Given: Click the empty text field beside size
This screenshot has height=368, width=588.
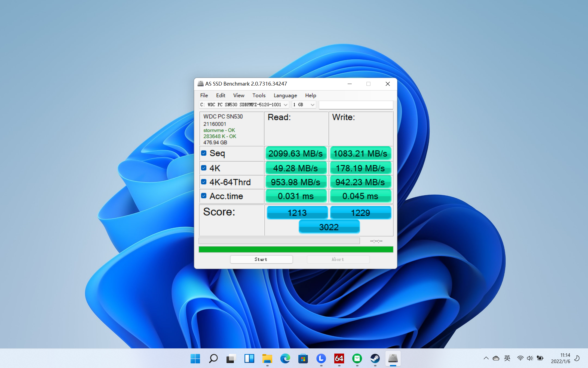Looking at the screenshot, I should (x=356, y=105).
